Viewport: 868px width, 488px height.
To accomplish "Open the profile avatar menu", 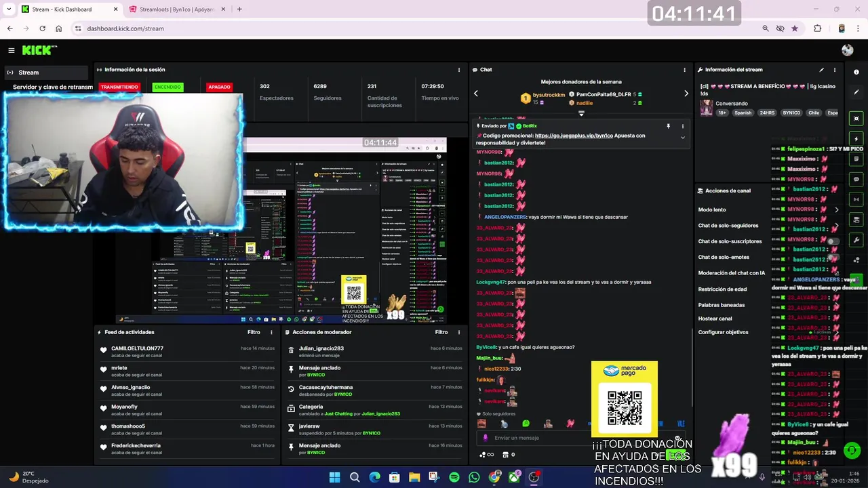I will tap(847, 50).
